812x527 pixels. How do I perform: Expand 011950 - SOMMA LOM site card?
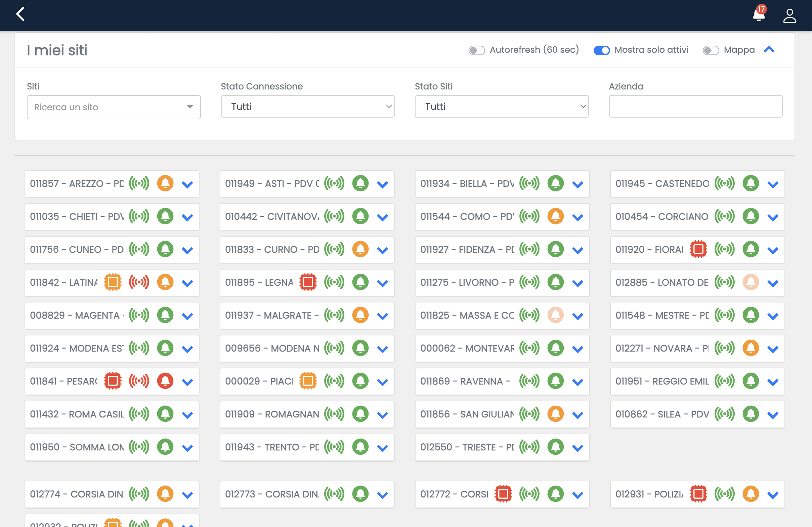pos(187,448)
